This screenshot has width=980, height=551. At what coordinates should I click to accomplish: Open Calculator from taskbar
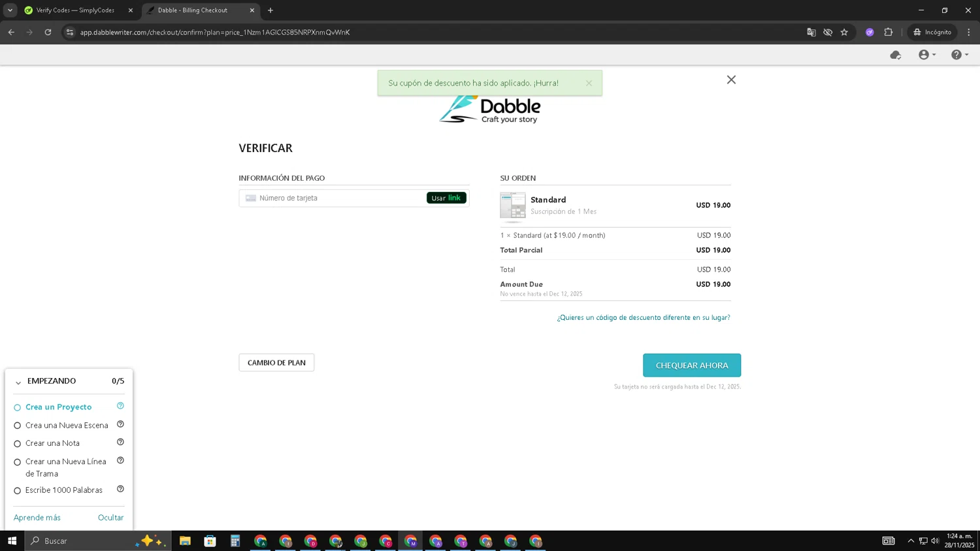(x=235, y=541)
